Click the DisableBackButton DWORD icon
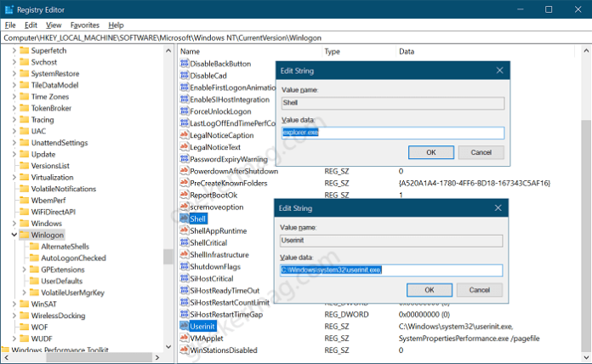Screen dimensions: 592x364 pos(184,64)
